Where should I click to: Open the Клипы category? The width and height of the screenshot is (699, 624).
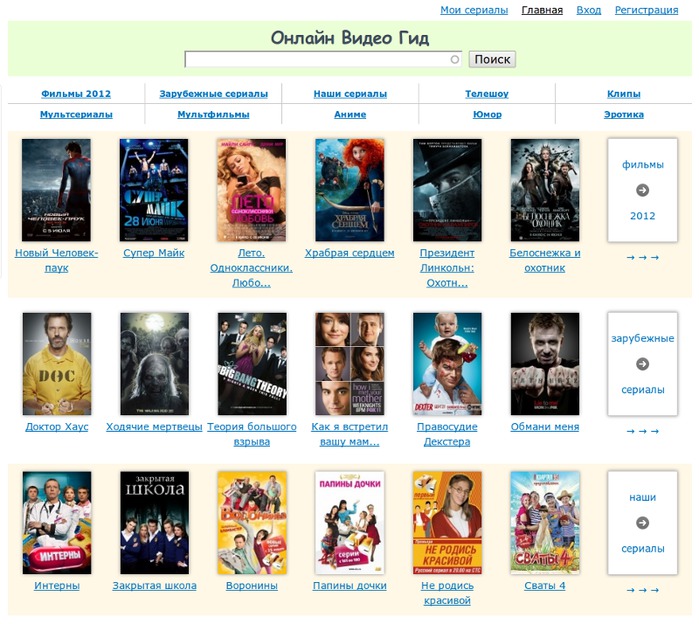point(624,94)
